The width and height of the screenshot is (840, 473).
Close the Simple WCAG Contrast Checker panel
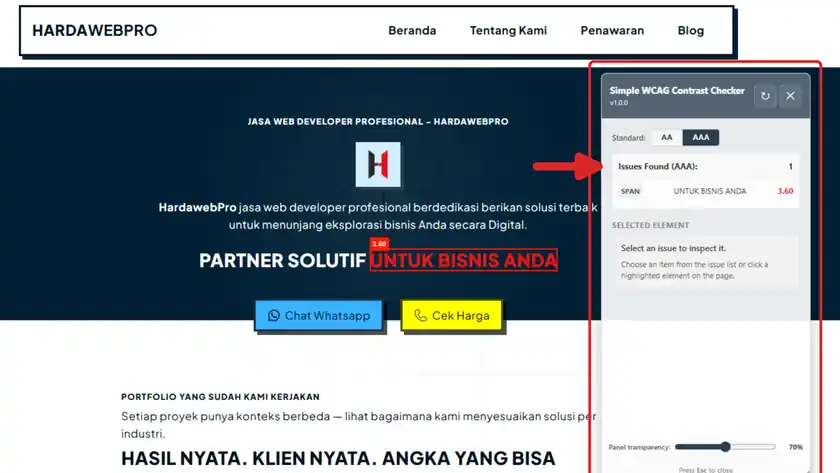(790, 96)
